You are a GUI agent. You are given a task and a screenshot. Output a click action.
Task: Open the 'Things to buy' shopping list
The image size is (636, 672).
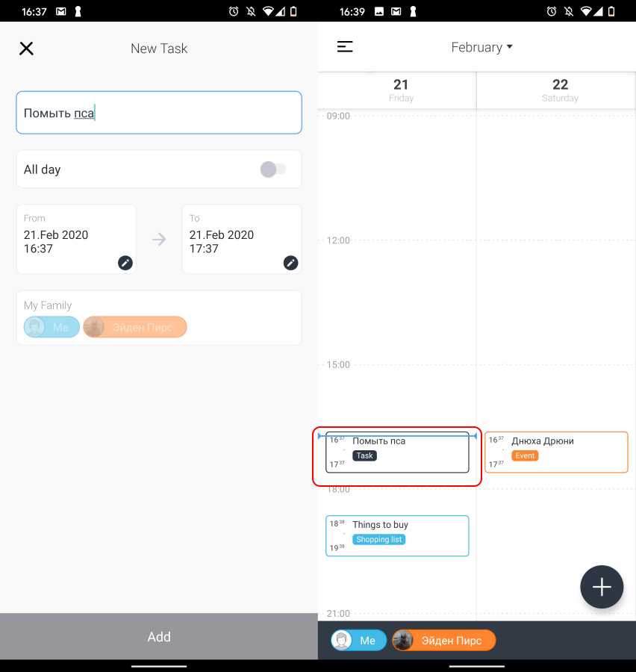(x=397, y=535)
